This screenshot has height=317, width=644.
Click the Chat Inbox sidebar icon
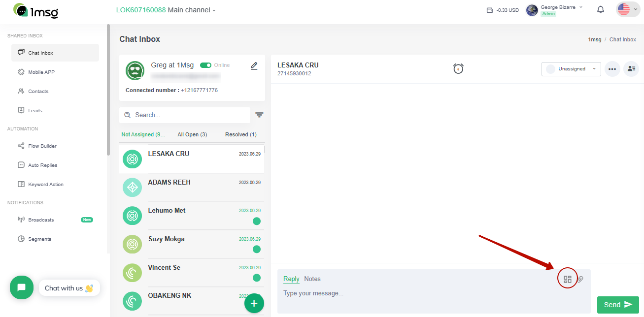21,53
